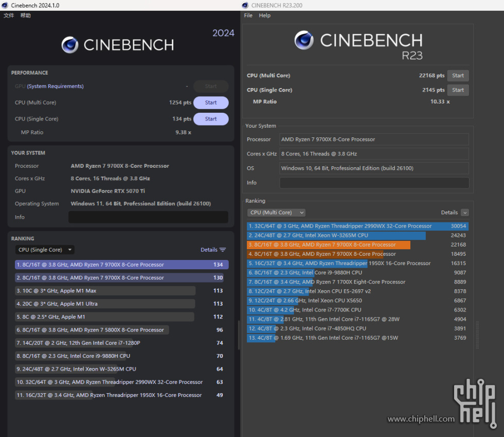The image size is (504, 437).
Task: Select R23 Xeon X5650 row
Action: pyautogui.click(x=357, y=301)
